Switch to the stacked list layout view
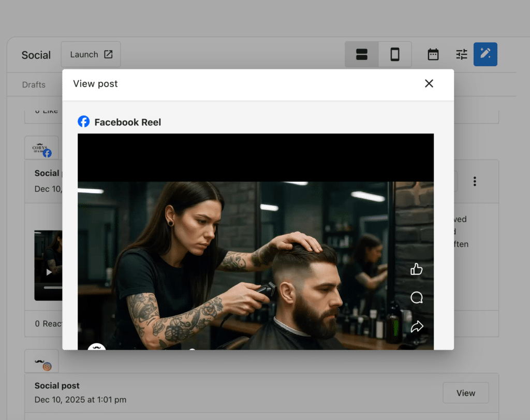 362,54
